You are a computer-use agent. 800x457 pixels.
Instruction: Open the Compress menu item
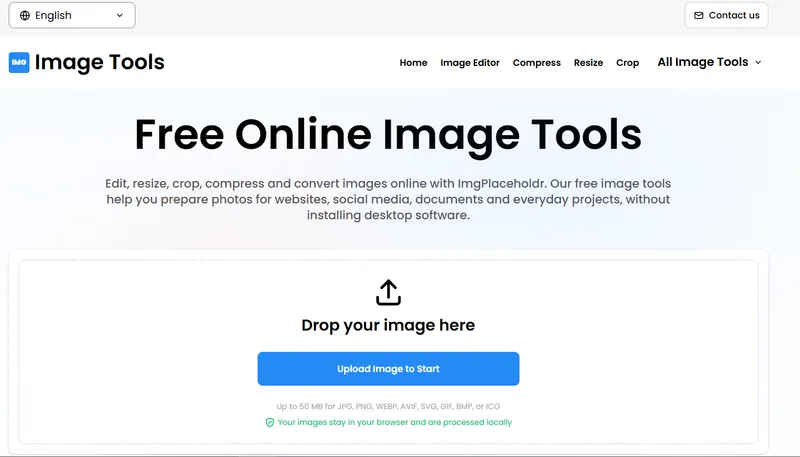click(x=537, y=63)
